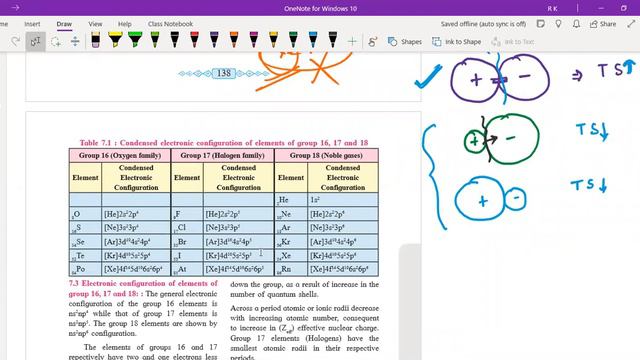The height and width of the screenshot is (360, 640).
Task: Toggle Draw with Touch icon
Action: (372, 42)
